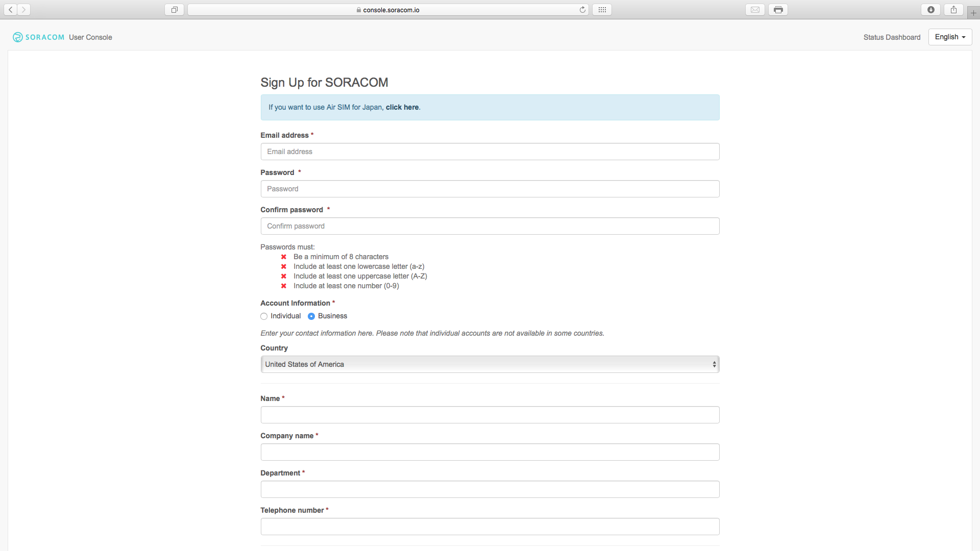980x551 pixels.
Task: Open the top sites grid icon
Action: pyautogui.click(x=602, y=10)
